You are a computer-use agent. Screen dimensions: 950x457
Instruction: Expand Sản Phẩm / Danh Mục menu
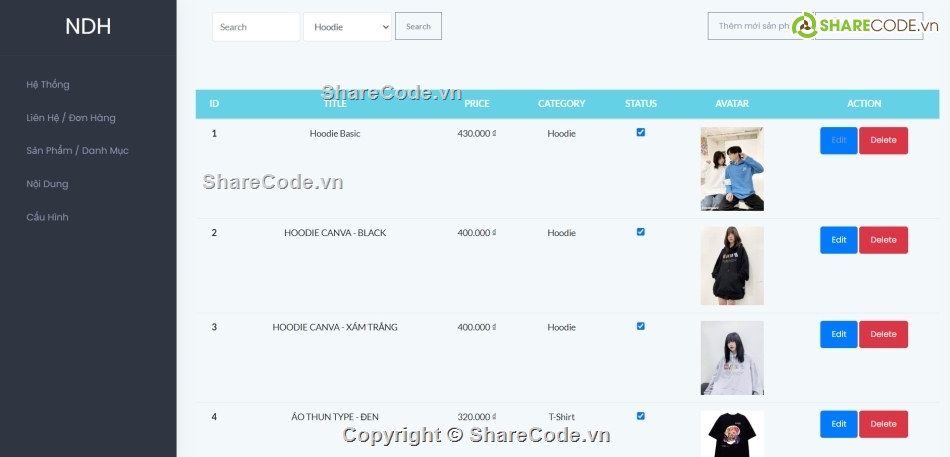click(77, 151)
